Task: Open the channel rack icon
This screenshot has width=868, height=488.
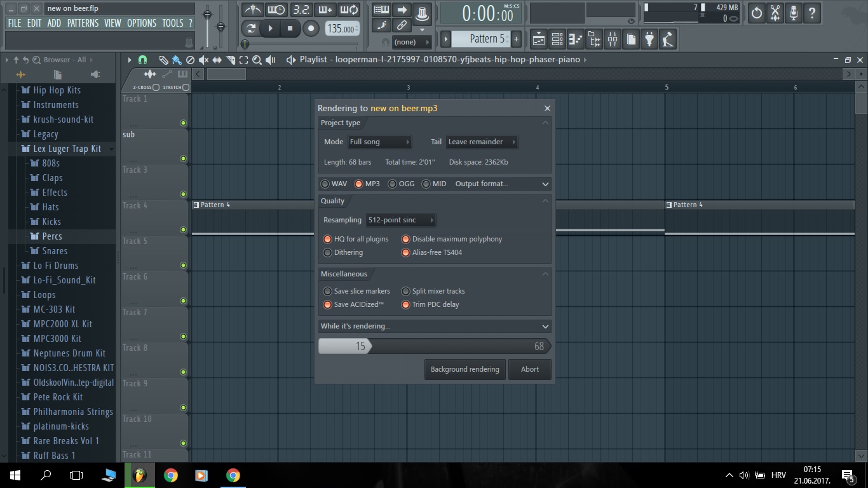Action: [x=557, y=39]
